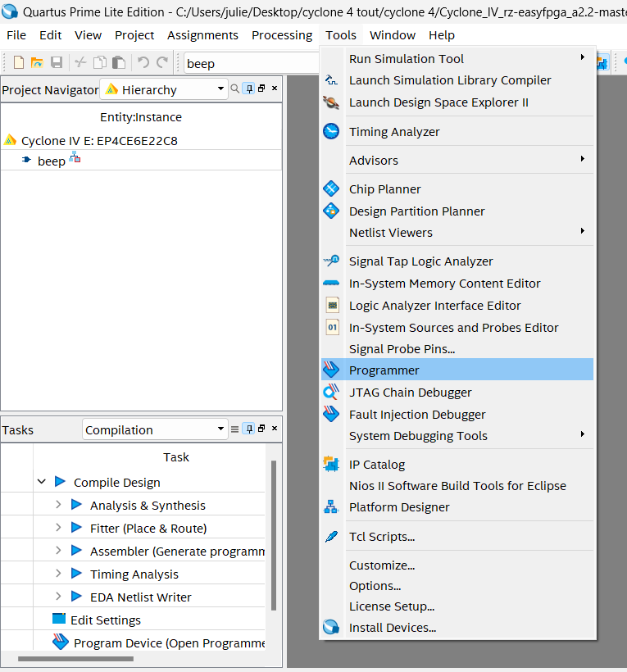Click the New file toolbar icon
This screenshot has width=627, height=672.
18,63
